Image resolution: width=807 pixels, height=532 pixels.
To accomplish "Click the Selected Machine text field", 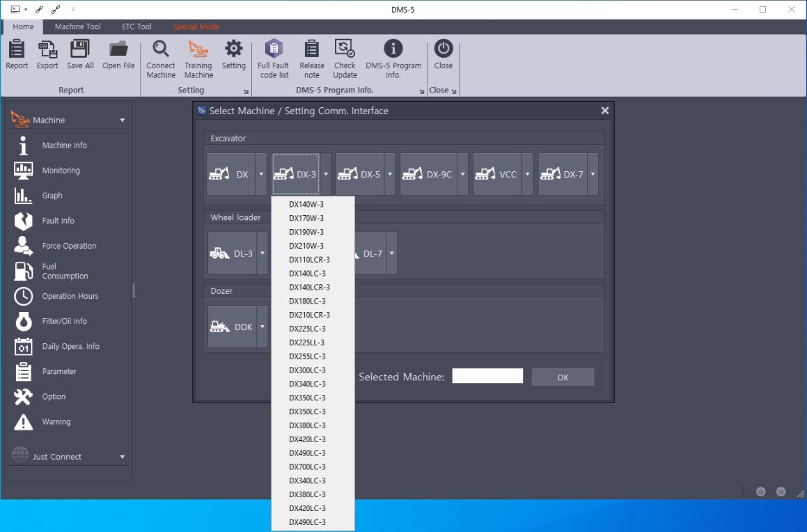I will coord(487,377).
